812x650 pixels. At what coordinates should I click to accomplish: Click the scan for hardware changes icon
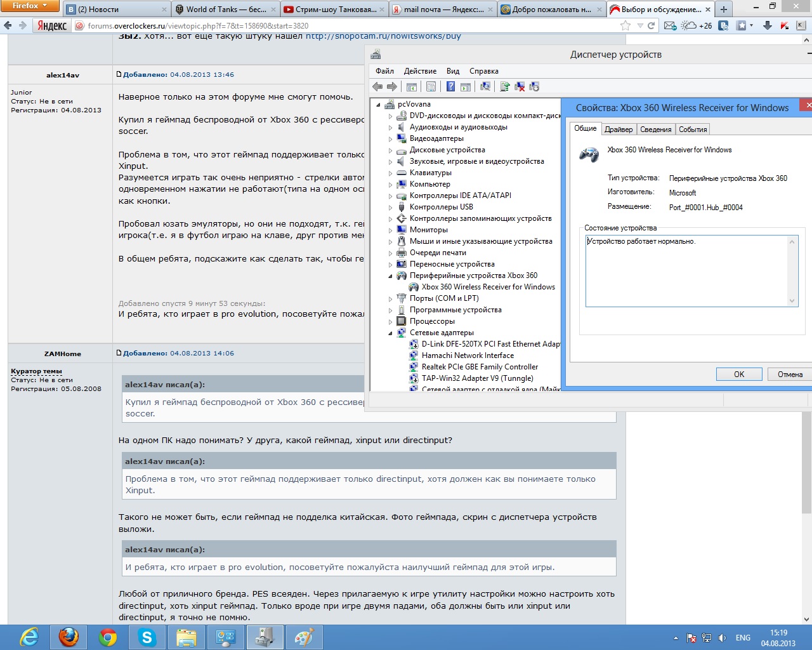coord(485,86)
